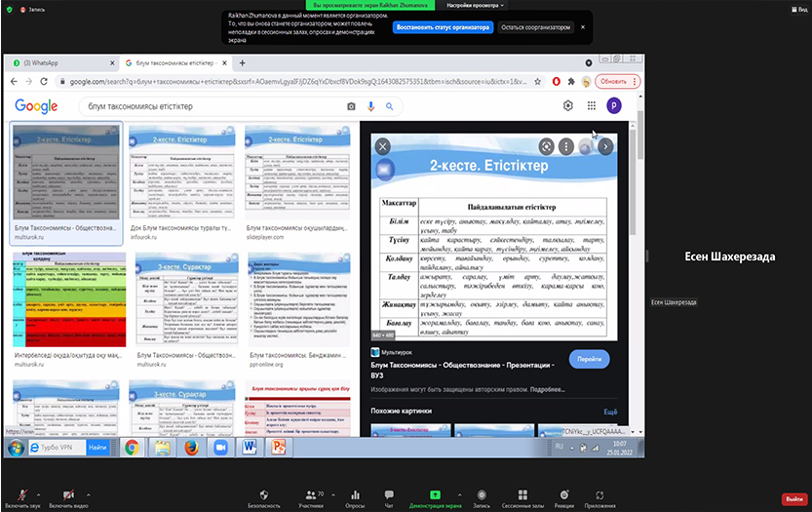Click green Демонстрация экрана share button

click(x=435, y=497)
